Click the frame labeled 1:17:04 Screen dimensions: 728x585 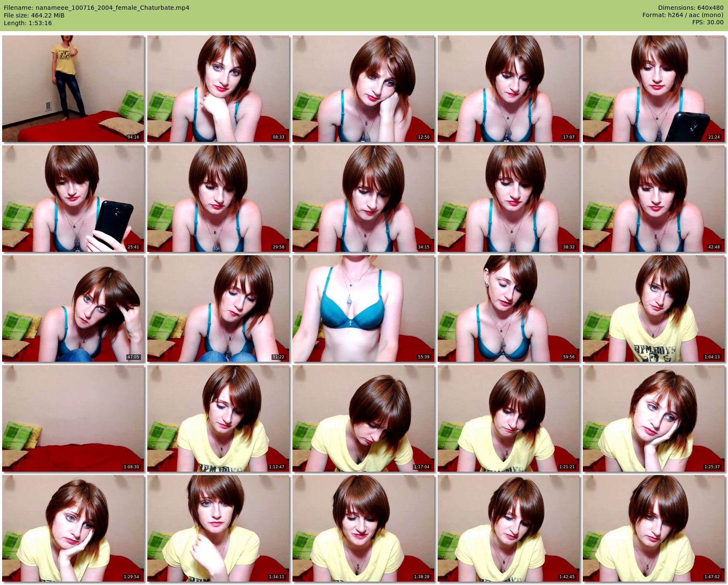(364, 418)
